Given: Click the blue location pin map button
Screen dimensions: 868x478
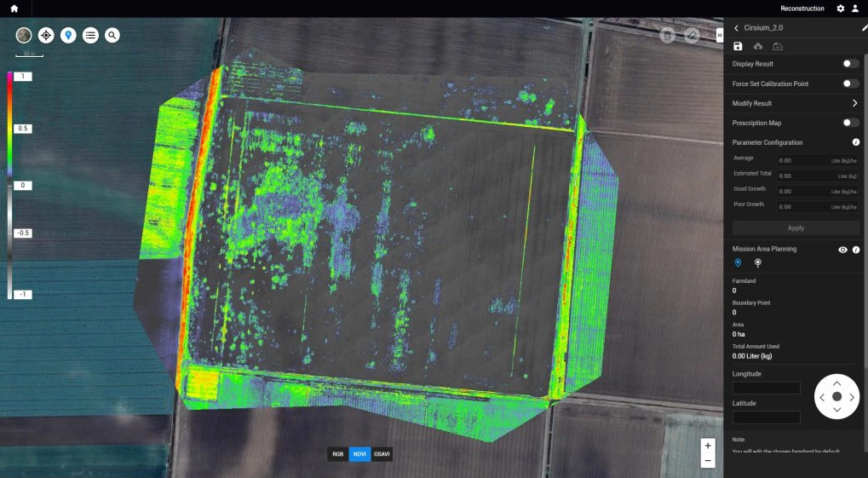Looking at the screenshot, I should [68, 35].
